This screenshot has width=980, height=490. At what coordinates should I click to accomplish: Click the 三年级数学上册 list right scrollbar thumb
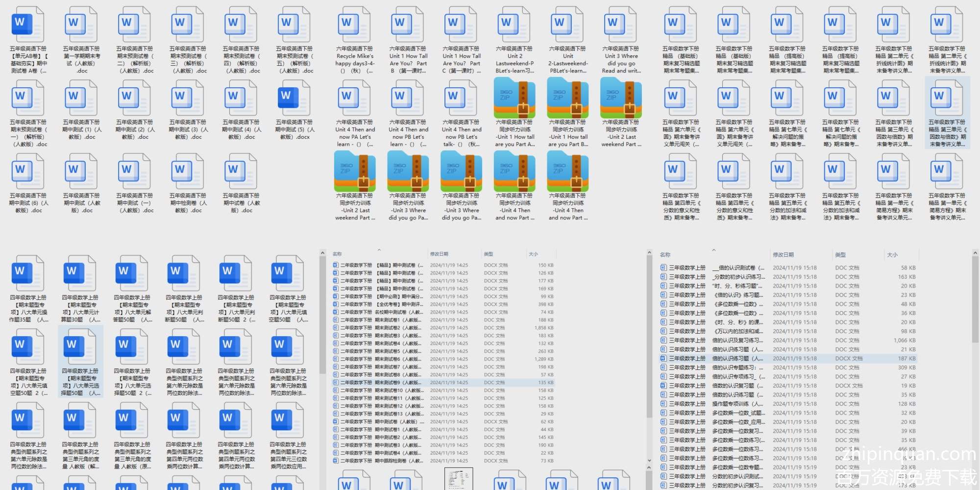[x=975, y=299]
